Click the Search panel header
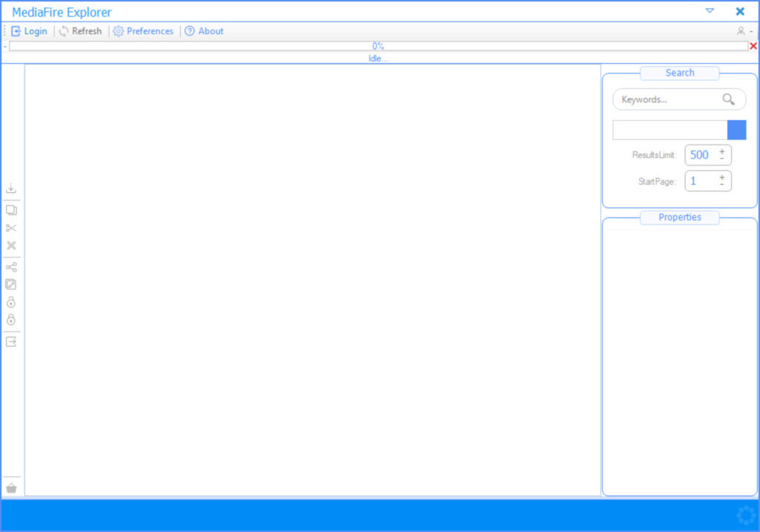The width and height of the screenshot is (760, 532). (x=680, y=73)
